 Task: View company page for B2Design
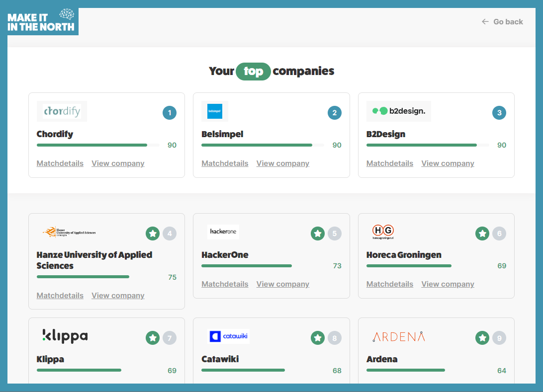(x=448, y=163)
